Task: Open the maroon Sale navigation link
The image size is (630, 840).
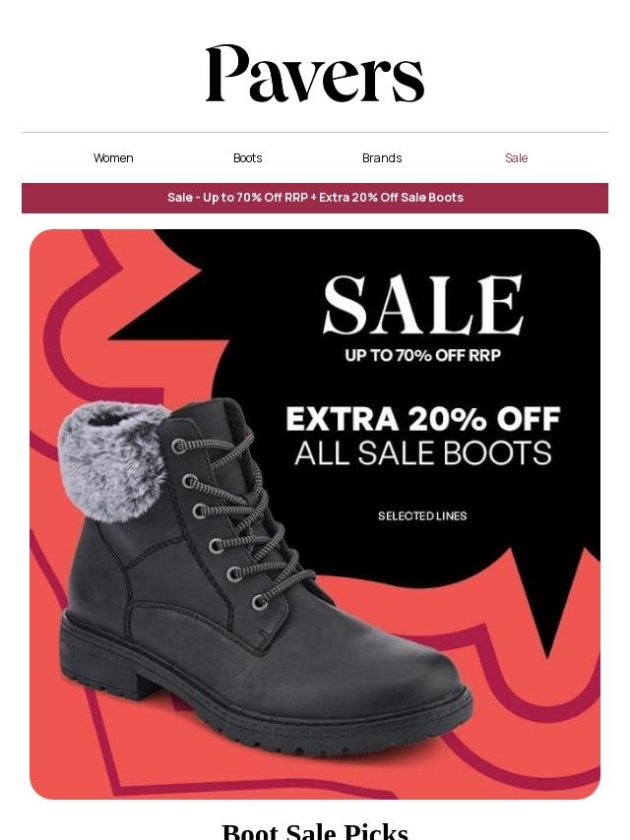Action: coord(517,158)
